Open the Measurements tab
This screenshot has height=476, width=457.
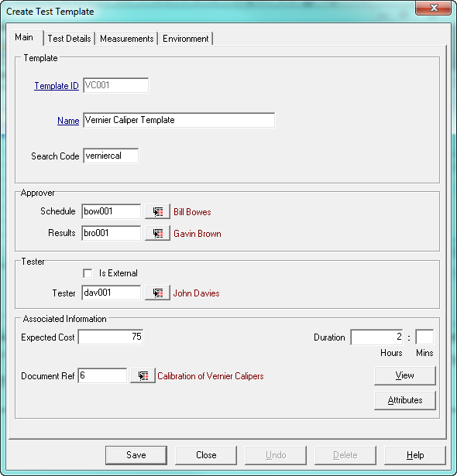click(x=127, y=39)
